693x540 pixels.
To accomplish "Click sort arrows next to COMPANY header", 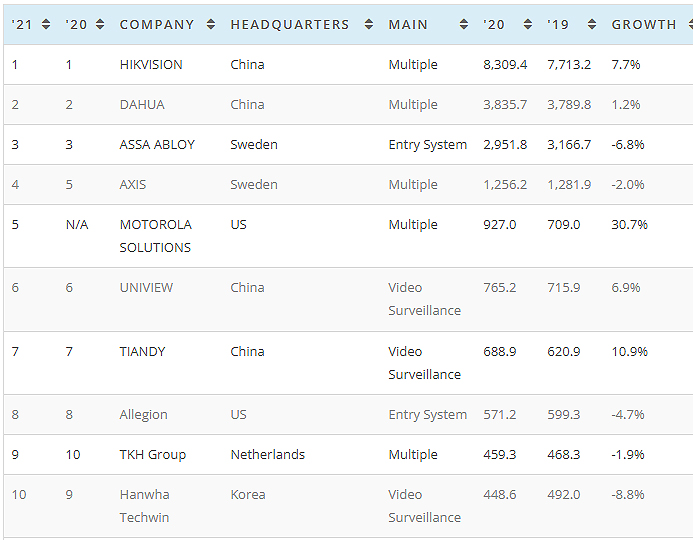I will pos(210,24).
